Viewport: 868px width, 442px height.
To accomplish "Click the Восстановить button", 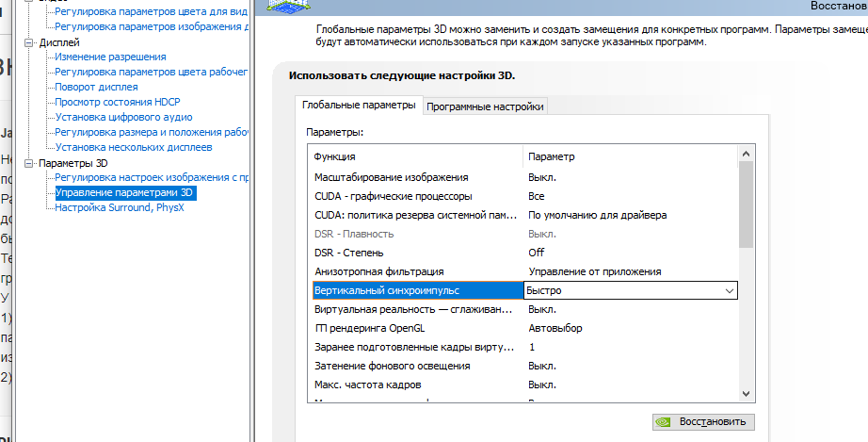I will (x=703, y=422).
